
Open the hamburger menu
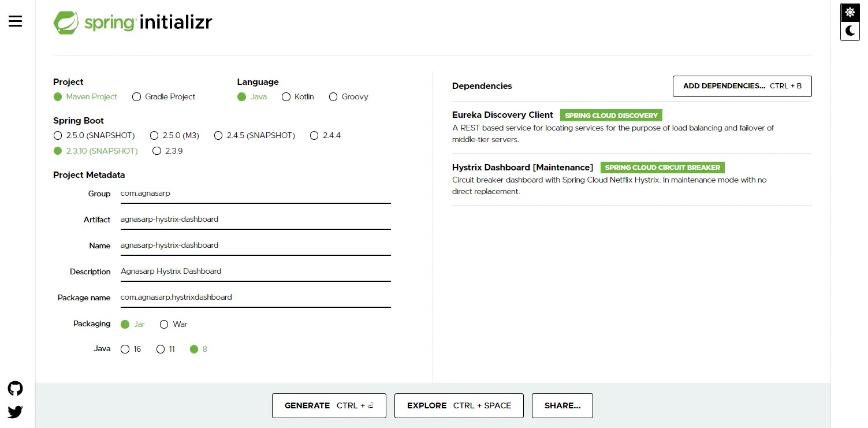(16, 21)
